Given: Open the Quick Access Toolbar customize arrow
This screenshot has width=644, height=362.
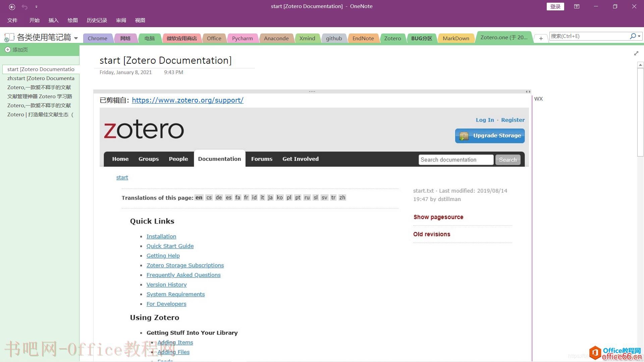Looking at the screenshot, I should pyautogui.click(x=36, y=7).
